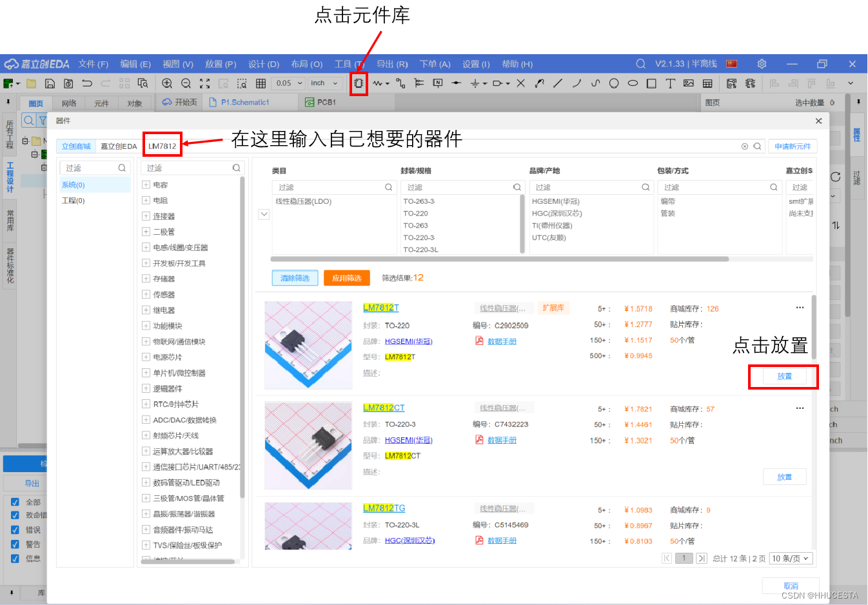This screenshot has width=868, height=605.
Task: Open the component library toolbar icon
Action: [359, 83]
